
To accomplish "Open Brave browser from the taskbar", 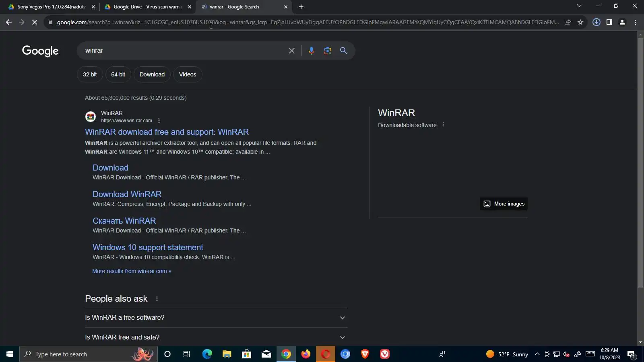I will click(365, 354).
